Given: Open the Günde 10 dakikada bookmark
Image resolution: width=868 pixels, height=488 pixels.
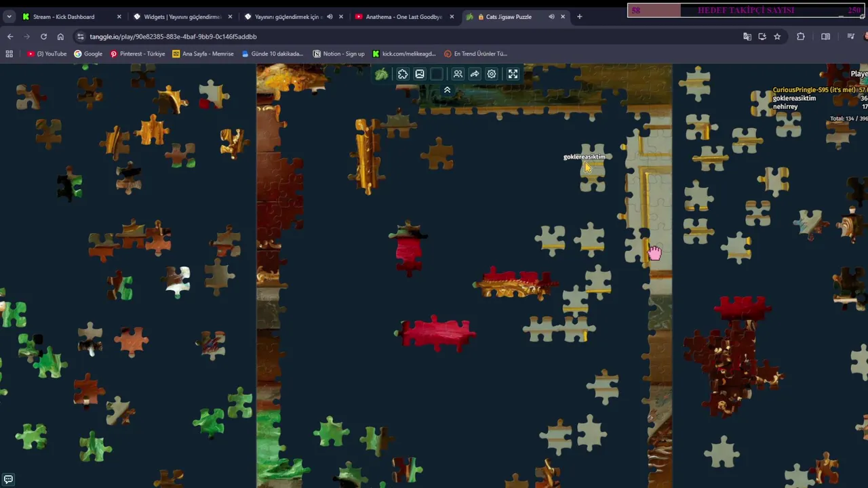Looking at the screenshot, I should 272,54.
